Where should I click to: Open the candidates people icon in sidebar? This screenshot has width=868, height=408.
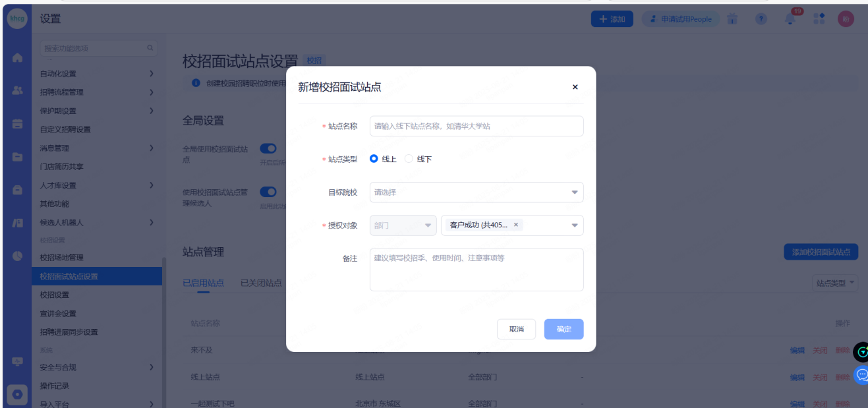(x=17, y=91)
